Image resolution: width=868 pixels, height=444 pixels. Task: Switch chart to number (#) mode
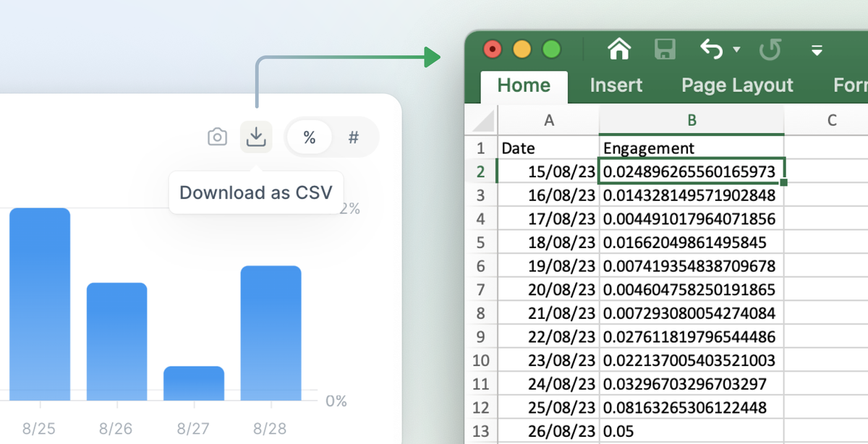click(354, 137)
